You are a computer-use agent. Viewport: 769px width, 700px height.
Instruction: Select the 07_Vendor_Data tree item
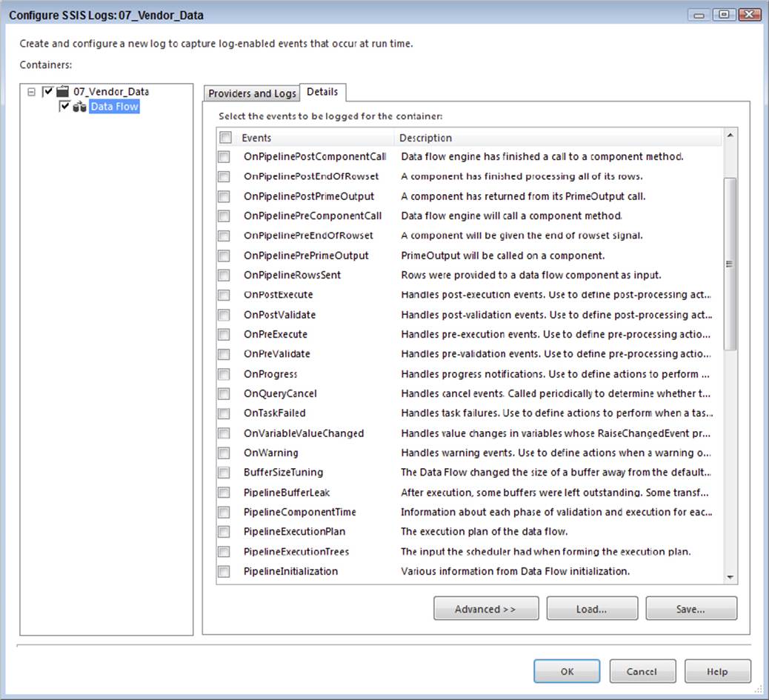tap(111, 92)
